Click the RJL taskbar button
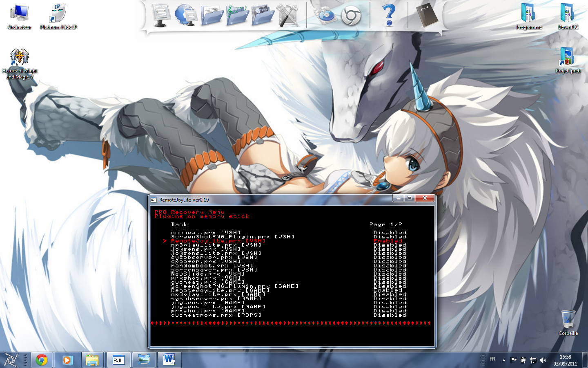This screenshot has width=588, height=368. [x=118, y=360]
